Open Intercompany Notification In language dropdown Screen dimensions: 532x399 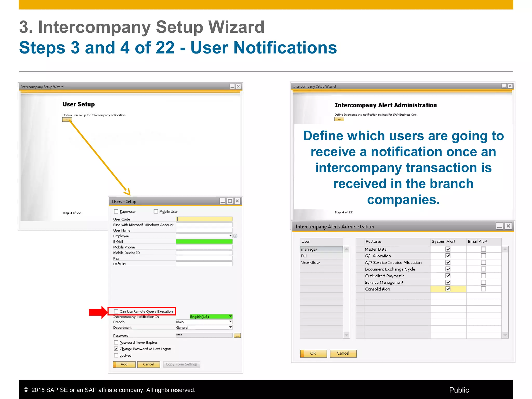tap(230, 316)
